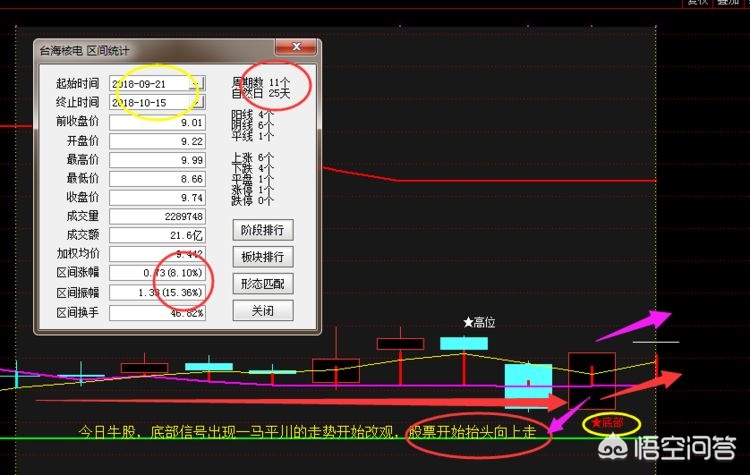The width and height of the screenshot is (750, 475).
Task: Open the 终止时间 date dropdown
Action: (197, 102)
